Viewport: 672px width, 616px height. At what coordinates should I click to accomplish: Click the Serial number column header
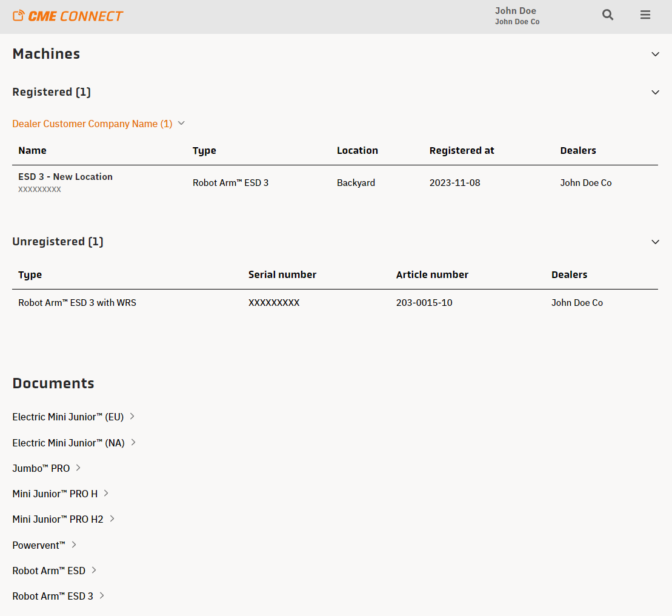pos(282,274)
